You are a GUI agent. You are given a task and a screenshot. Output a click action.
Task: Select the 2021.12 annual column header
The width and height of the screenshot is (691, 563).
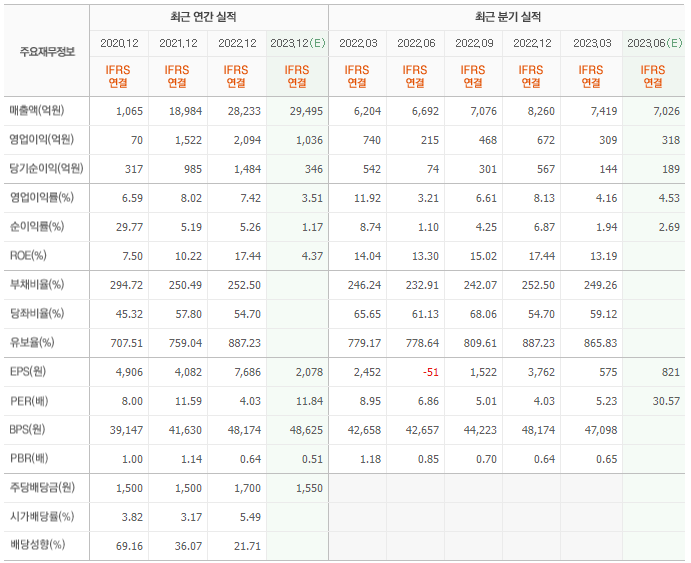click(x=178, y=43)
